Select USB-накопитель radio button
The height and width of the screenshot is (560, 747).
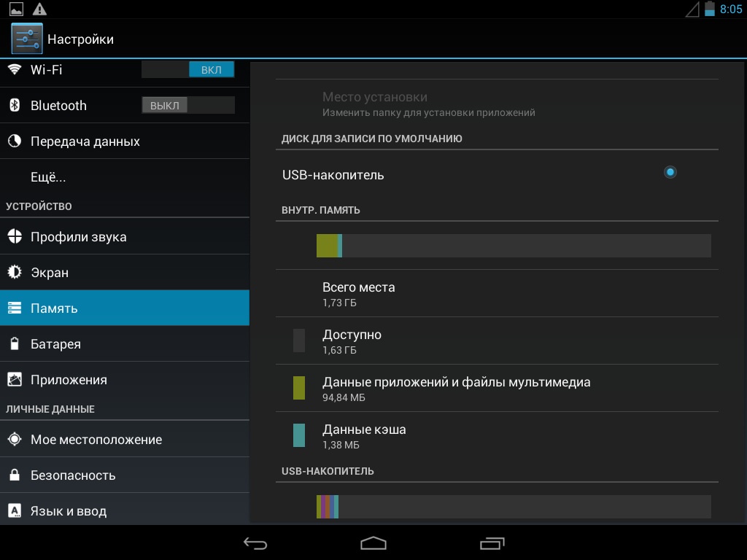(670, 172)
